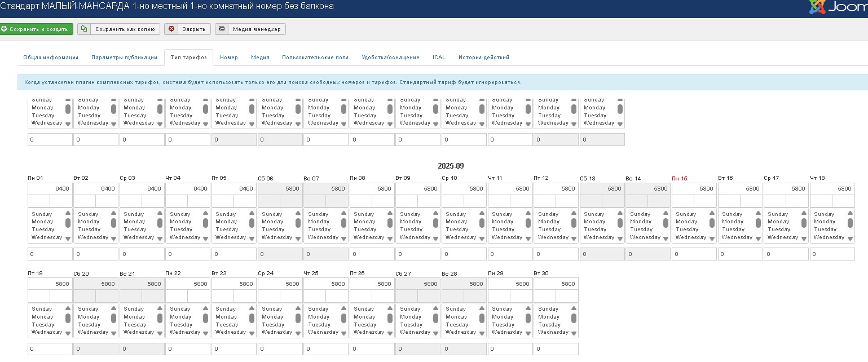The image size is (868, 362).
Task: Select the 'Пользовательские поля' tab
Action: (315, 58)
